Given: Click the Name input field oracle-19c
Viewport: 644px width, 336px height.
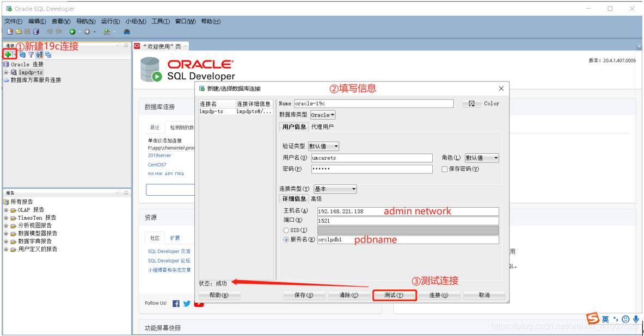Looking at the screenshot, I should (x=374, y=104).
